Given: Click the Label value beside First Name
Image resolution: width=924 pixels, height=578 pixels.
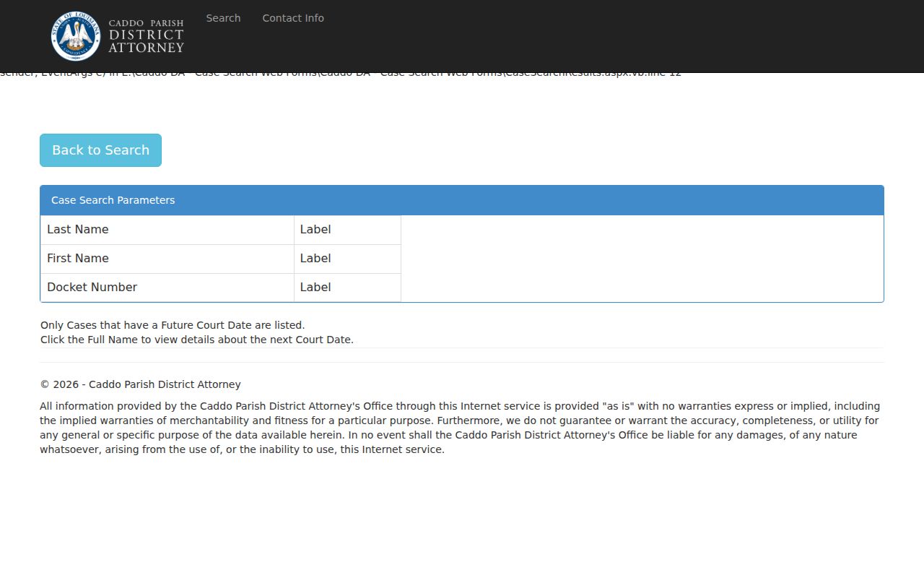Looking at the screenshot, I should pos(315,259).
